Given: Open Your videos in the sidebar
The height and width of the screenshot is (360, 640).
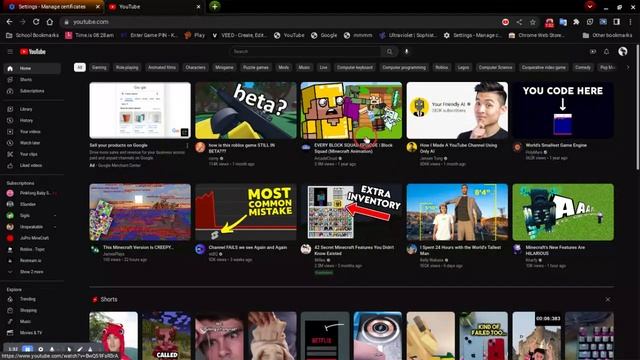Looking at the screenshot, I should point(32,132).
